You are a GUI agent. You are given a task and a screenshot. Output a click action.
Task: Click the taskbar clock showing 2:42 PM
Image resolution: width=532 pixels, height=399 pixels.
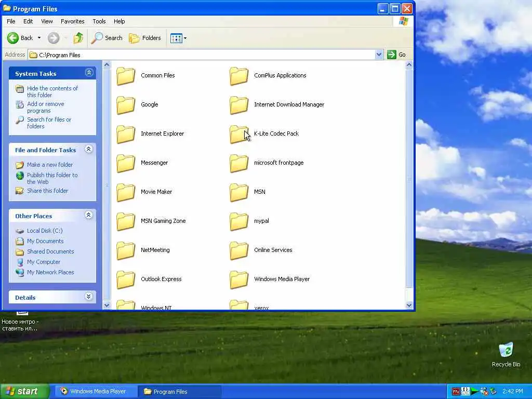(x=513, y=392)
